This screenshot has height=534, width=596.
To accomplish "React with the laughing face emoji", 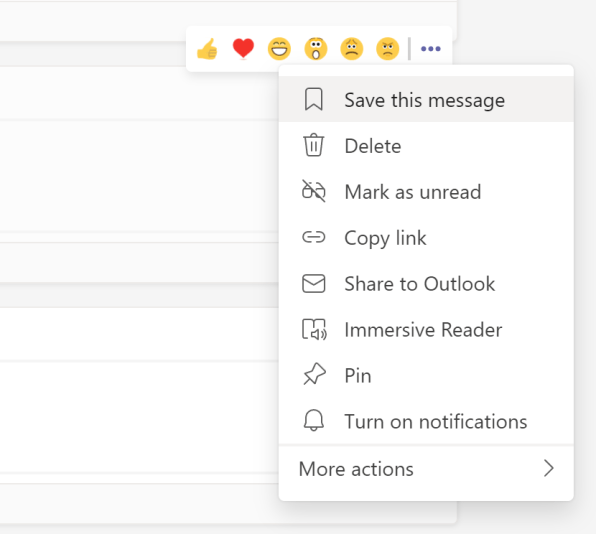I will 279,49.
